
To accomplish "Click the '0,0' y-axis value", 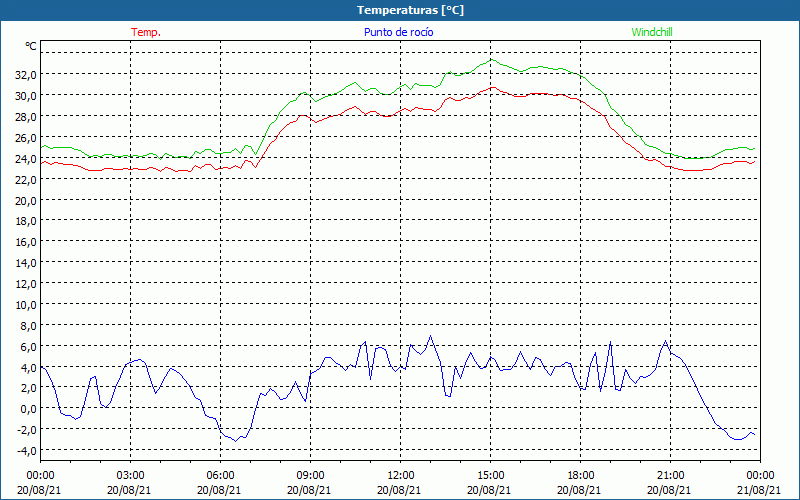I will [29, 409].
